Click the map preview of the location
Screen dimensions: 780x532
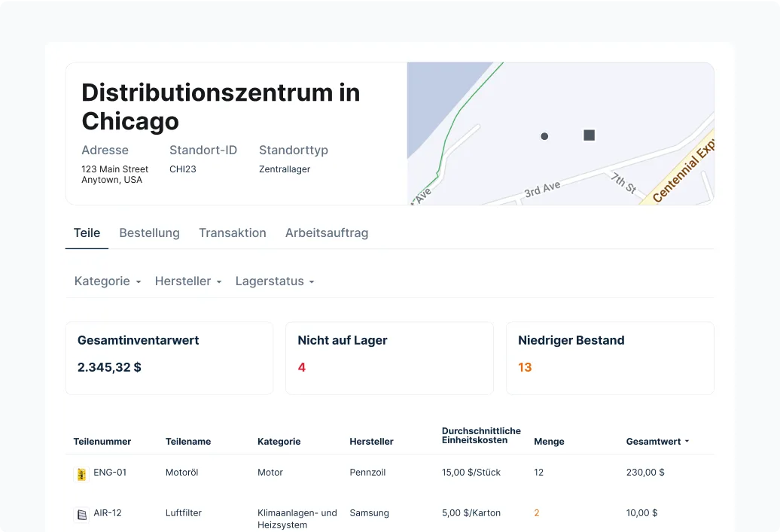[561, 133]
